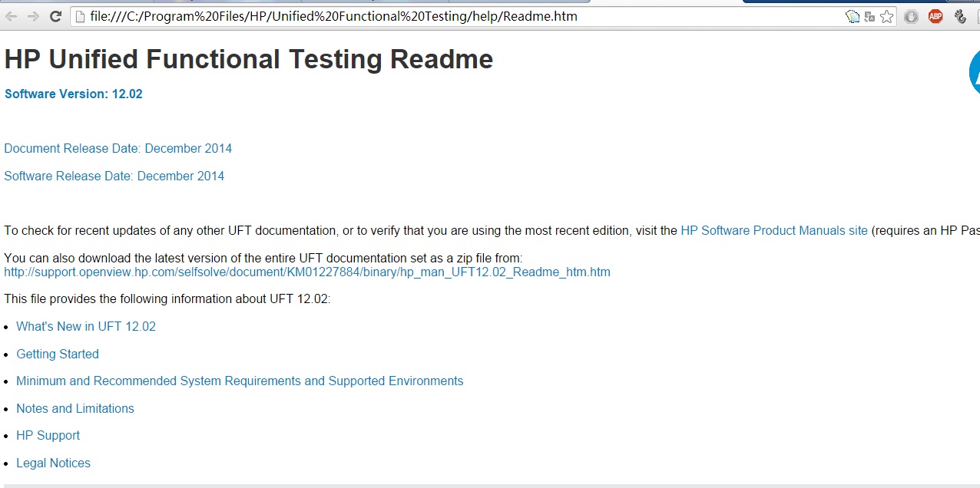Go to What's New in UFT 12.02

click(x=86, y=326)
